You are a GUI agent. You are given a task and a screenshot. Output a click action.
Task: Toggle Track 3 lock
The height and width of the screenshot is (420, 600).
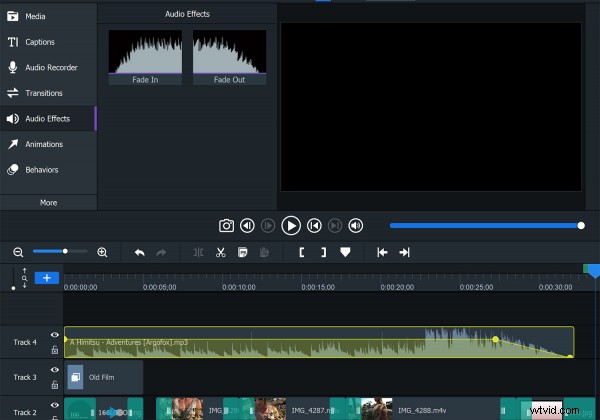[x=55, y=385]
